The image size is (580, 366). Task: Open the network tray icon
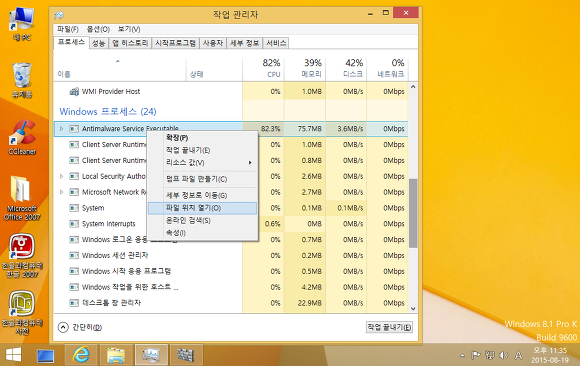coord(490,356)
